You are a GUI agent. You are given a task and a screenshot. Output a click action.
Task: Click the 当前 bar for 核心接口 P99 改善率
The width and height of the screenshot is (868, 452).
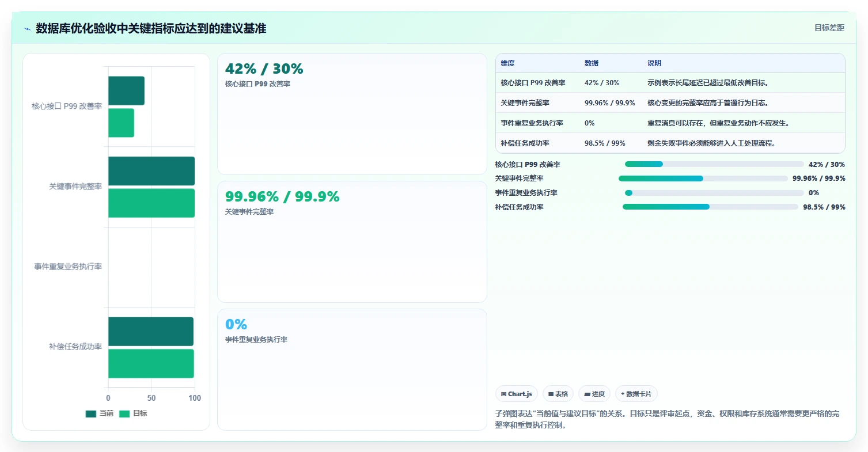pos(126,91)
